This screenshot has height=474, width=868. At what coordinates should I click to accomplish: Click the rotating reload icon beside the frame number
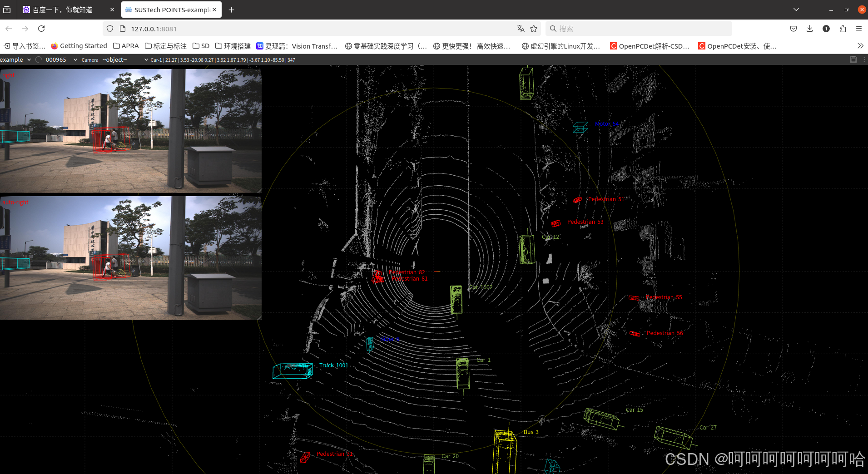[39, 59]
